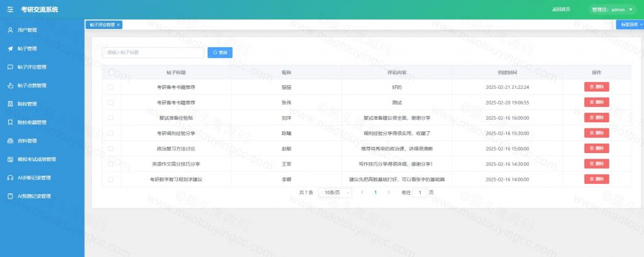Click the 前往 page number input
644x257 pixels.
[x=419, y=193]
